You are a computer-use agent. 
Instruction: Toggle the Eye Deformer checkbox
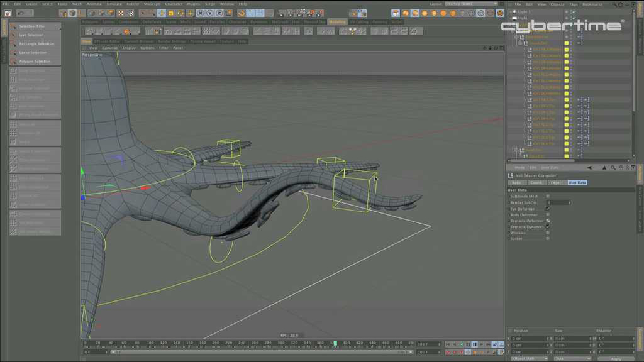coord(548,209)
